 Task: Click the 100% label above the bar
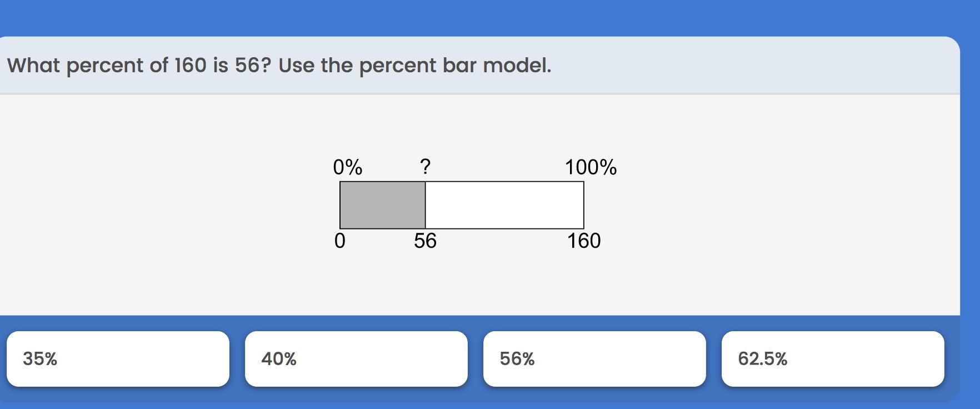pos(591,167)
